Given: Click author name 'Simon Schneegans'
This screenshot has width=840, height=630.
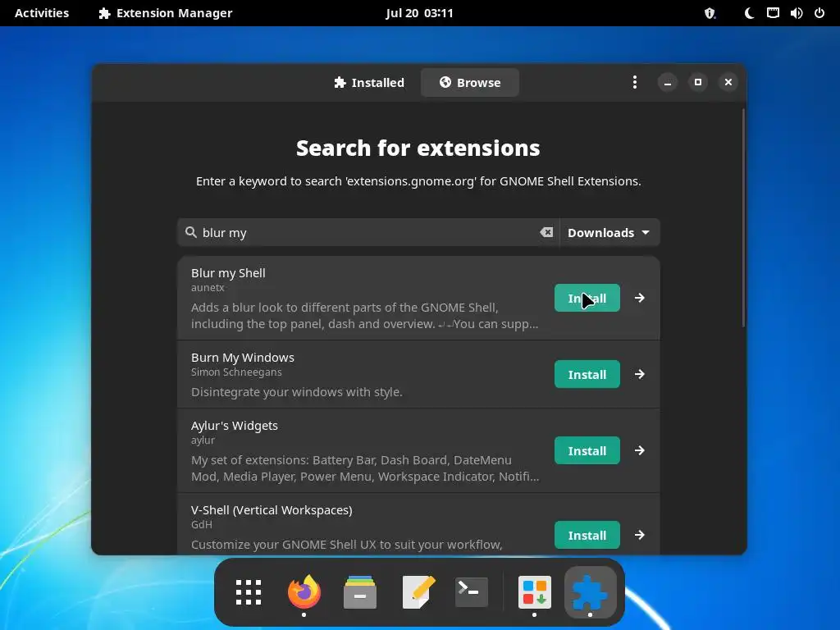Looking at the screenshot, I should click(236, 372).
